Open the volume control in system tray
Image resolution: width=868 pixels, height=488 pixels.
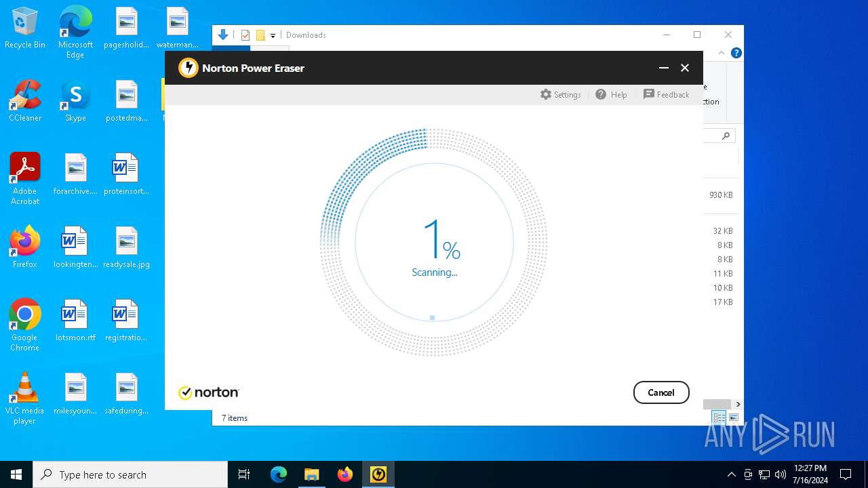(780, 474)
